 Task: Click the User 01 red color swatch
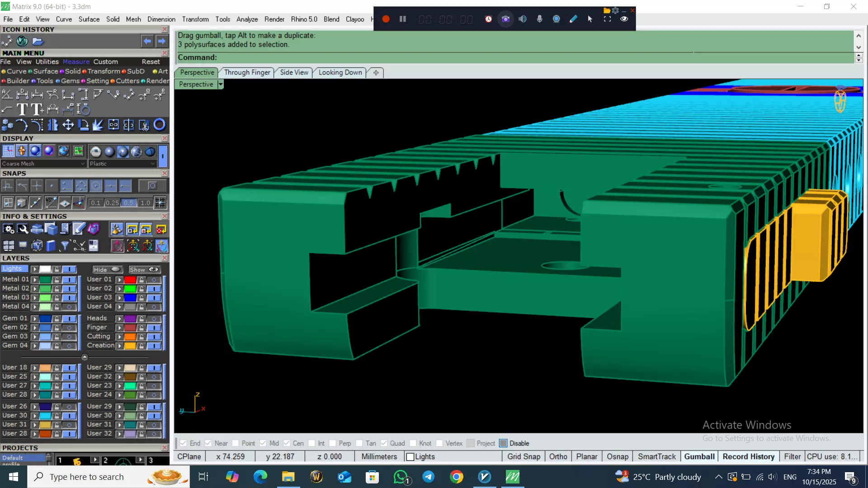[x=130, y=280]
